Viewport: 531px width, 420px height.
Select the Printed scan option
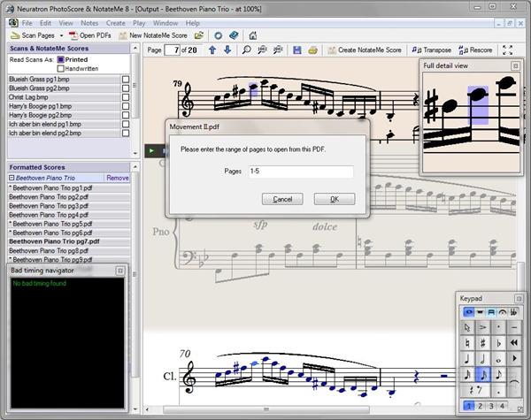pyautogui.click(x=61, y=59)
